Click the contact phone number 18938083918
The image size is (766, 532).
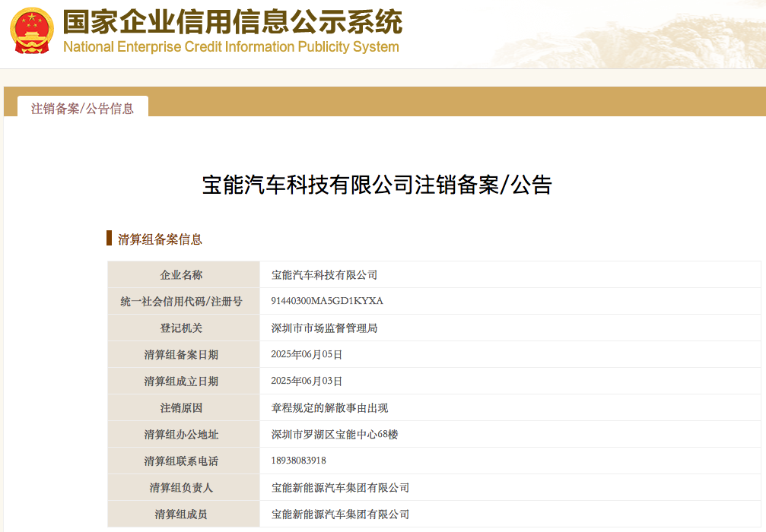coord(298,461)
